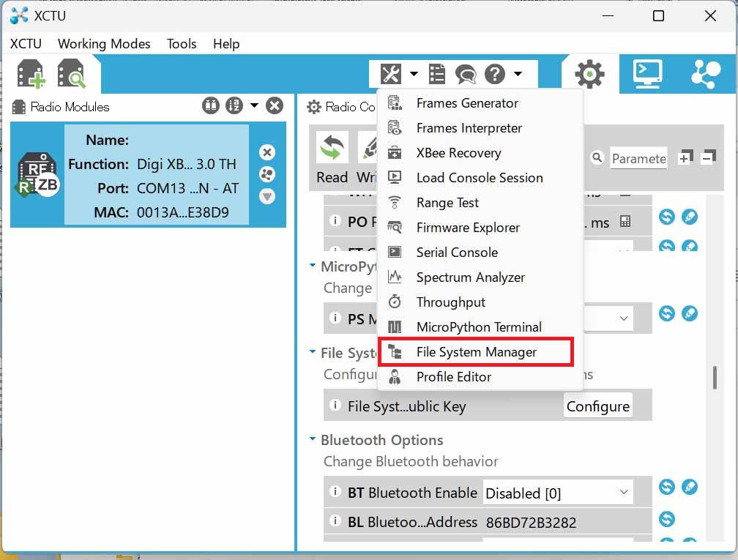
Task: Collapse the MicroPython section
Action: (x=313, y=266)
